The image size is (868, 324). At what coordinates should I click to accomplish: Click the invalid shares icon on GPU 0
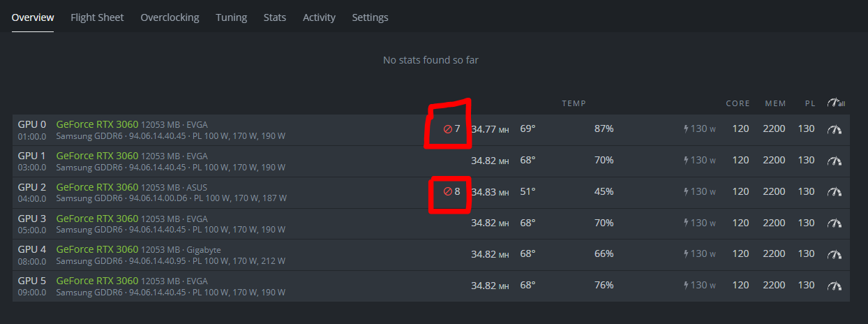[x=448, y=129]
